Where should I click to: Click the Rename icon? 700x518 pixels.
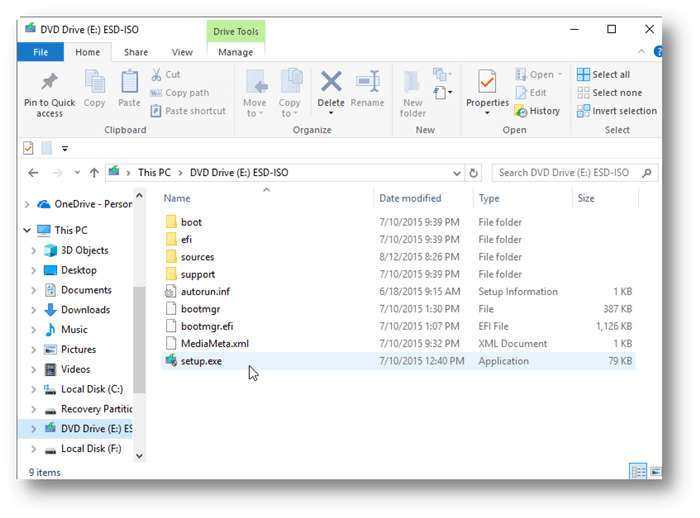[x=367, y=82]
